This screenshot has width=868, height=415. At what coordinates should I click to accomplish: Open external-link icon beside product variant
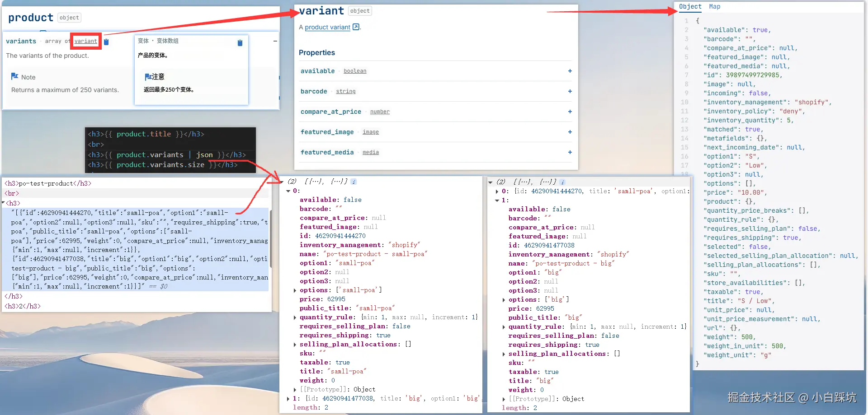pos(356,27)
